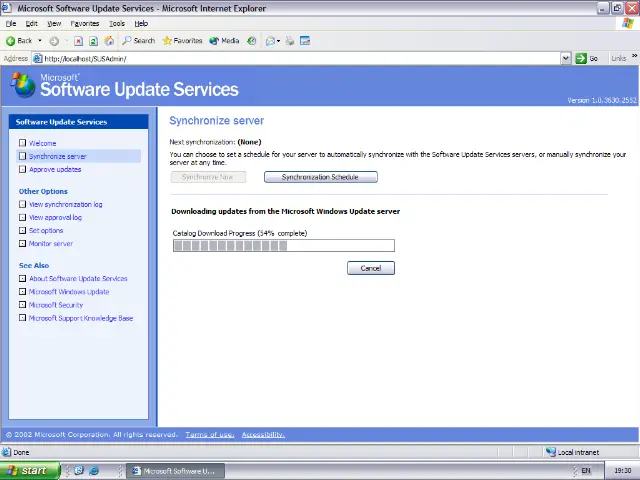This screenshot has width=640, height=480.
Task: Click the Local intranet zone icon
Action: tap(551, 452)
